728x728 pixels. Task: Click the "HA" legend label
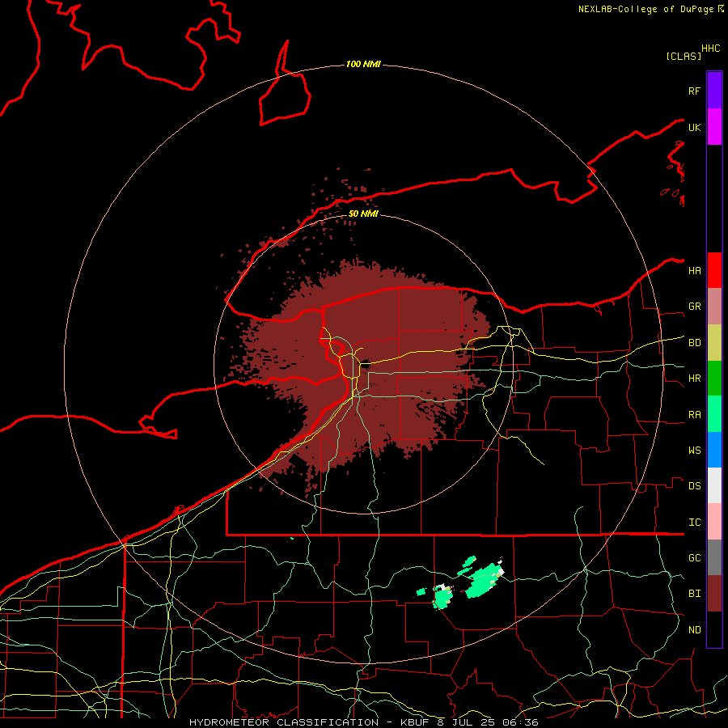pos(694,271)
